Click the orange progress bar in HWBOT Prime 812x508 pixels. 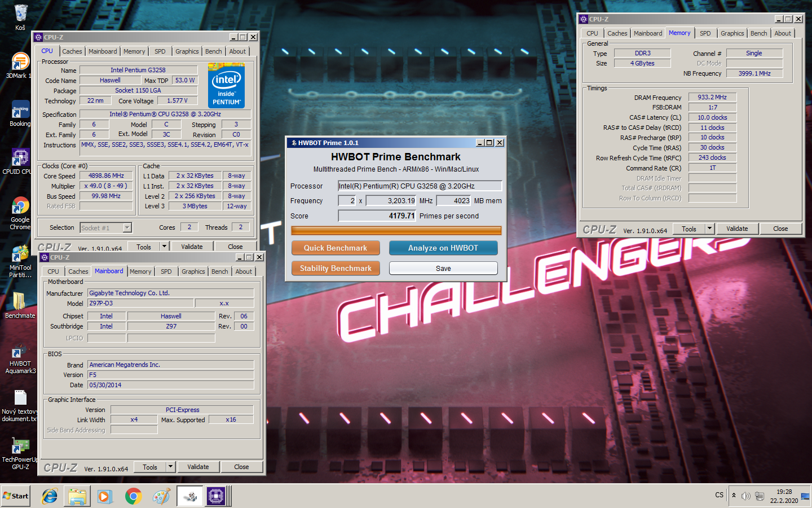click(x=396, y=230)
